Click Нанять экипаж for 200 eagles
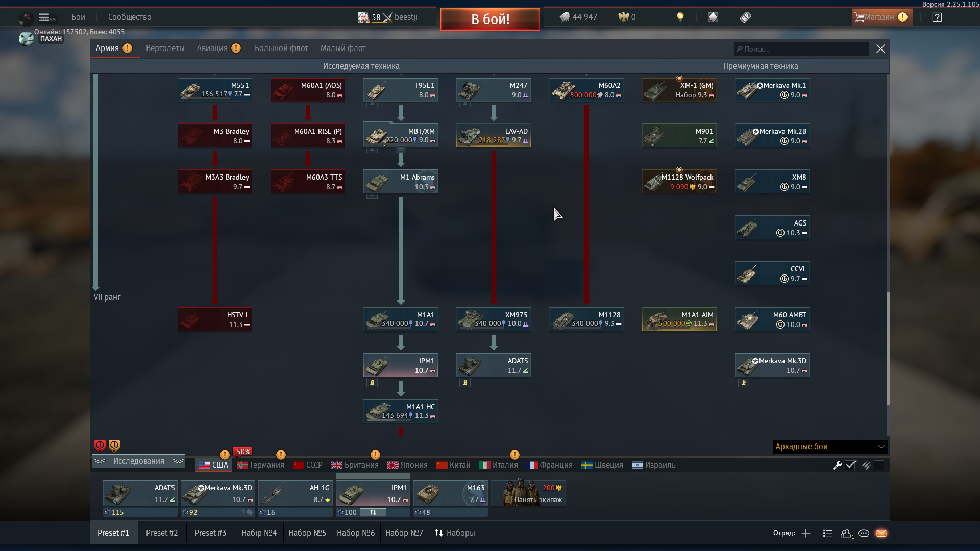Screen dimensions: 980x551 [x=528, y=493]
